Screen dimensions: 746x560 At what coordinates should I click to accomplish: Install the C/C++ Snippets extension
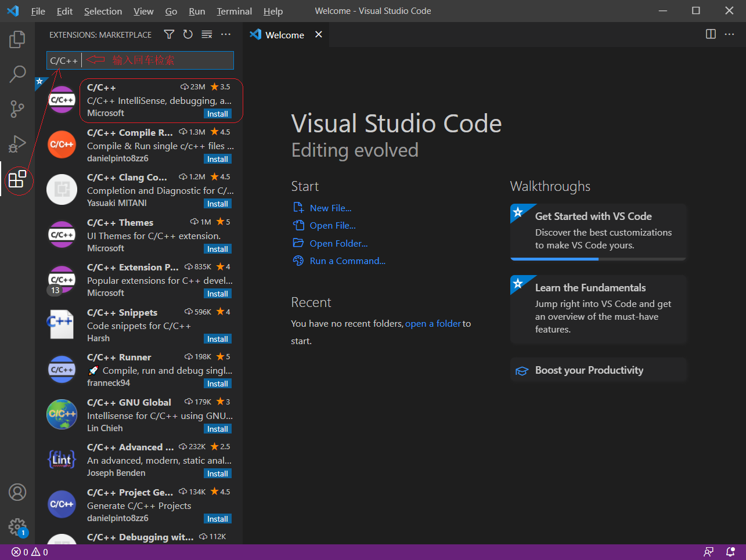point(218,339)
